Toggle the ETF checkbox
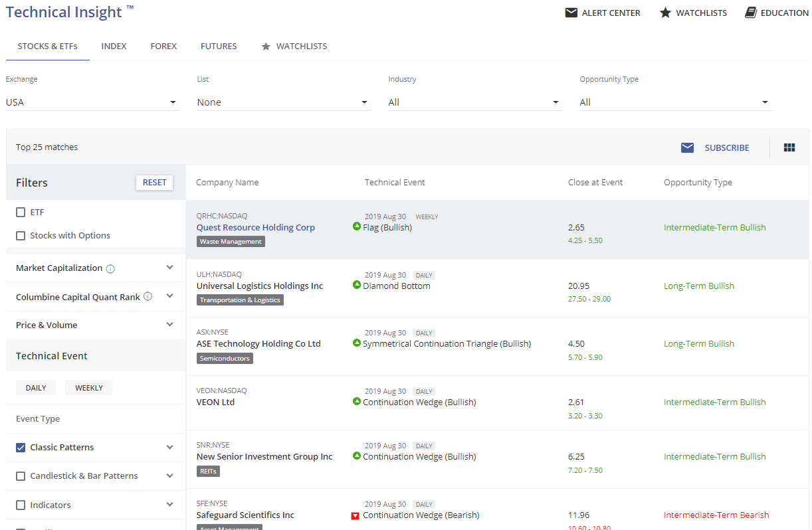This screenshot has width=812, height=530. (x=21, y=213)
